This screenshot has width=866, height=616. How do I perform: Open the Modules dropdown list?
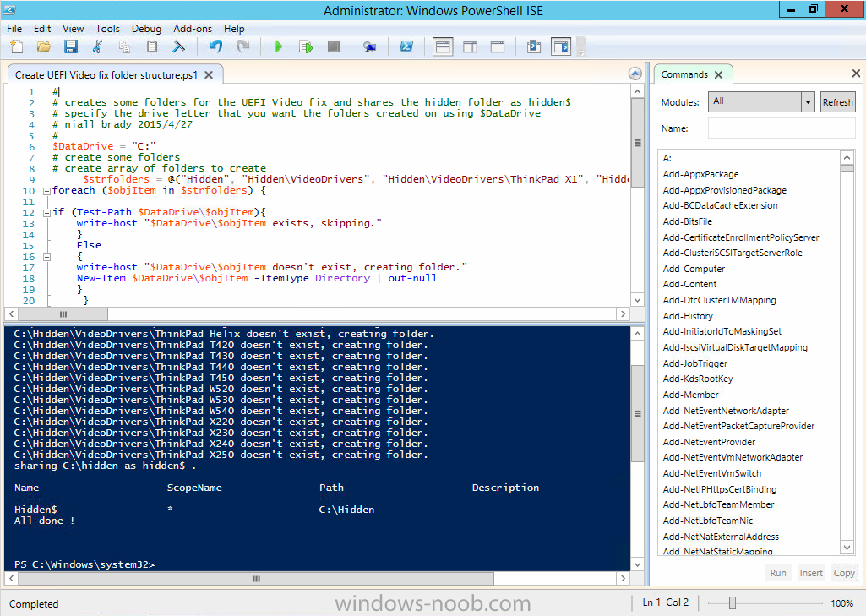(x=808, y=101)
